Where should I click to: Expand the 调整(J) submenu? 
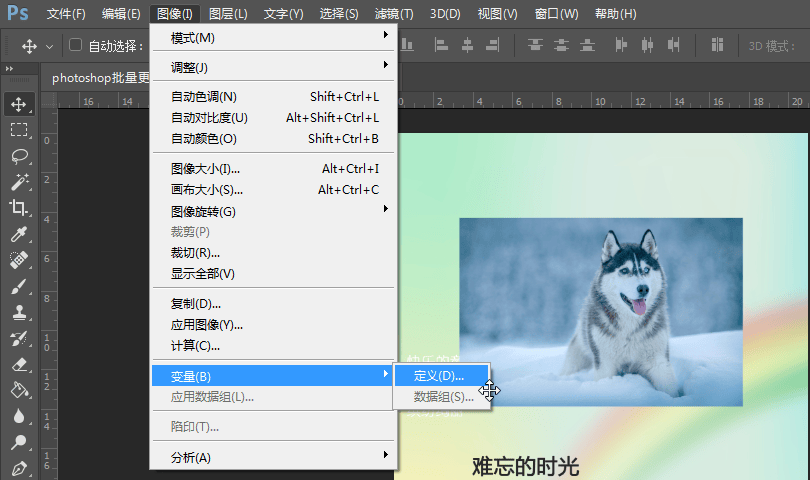(274, 67)
